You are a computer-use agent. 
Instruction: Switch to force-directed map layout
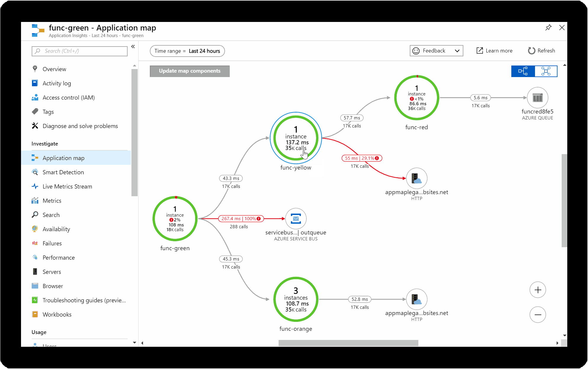(x=546, y=71)
